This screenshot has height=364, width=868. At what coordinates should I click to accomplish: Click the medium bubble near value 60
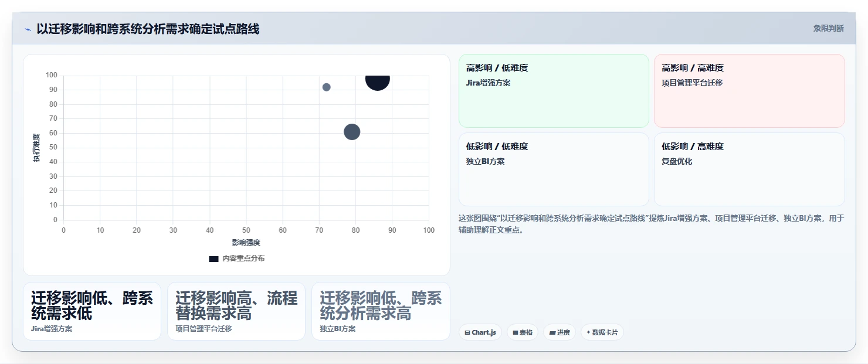coord(352,132)
